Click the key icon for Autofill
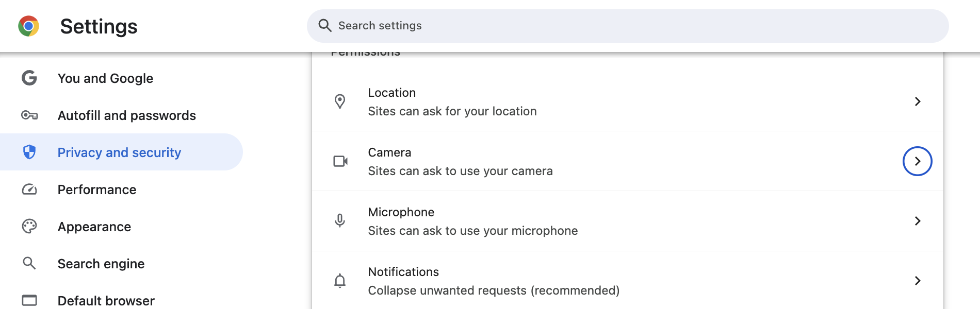The image size is (980, 309). pos(29,115)
